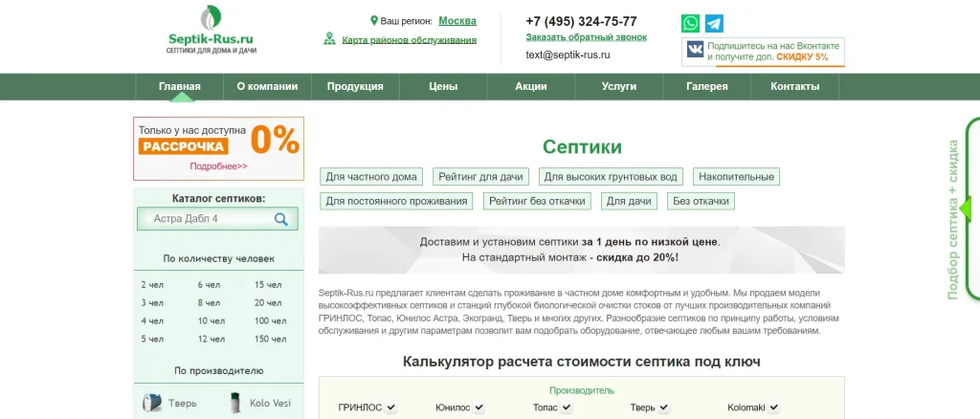Click the РАССРОЧКА orange label
This screenshot has width=980, height=419.
pyautogui.click(x=183, y=146)
